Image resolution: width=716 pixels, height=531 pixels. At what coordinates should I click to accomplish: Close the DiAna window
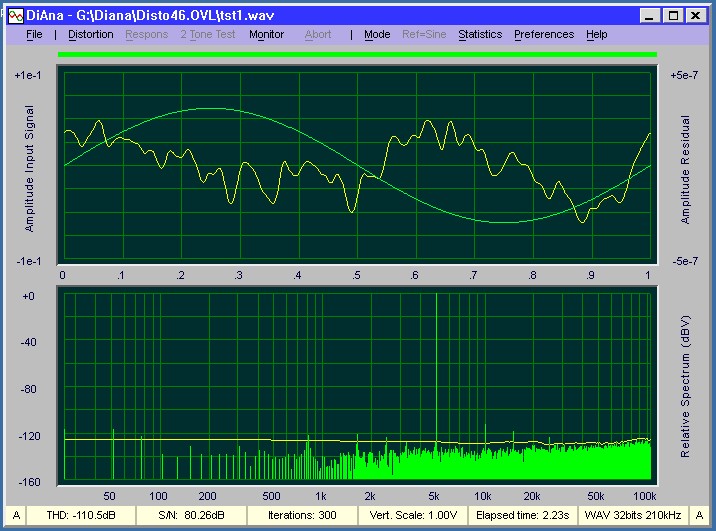tap(695, 16)
